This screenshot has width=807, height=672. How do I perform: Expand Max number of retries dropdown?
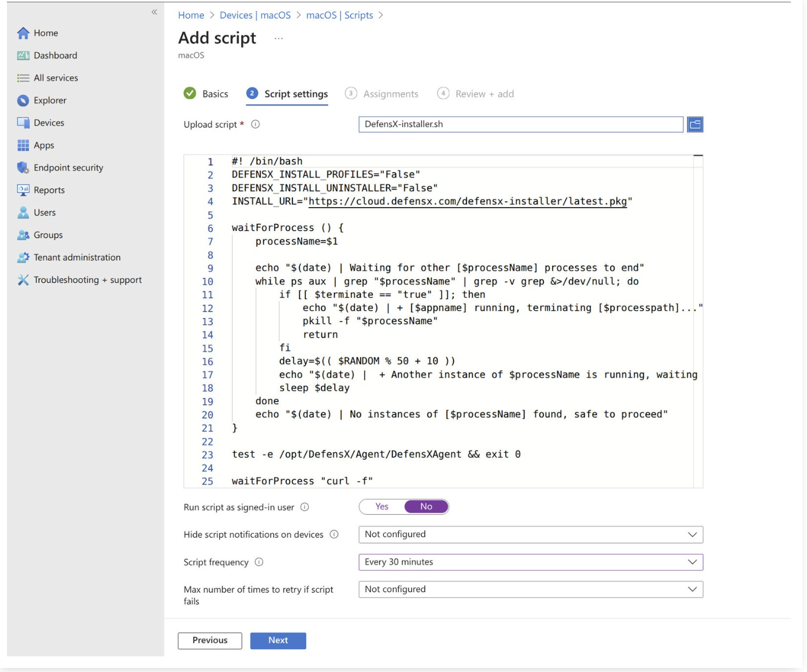tap(530, 589)
